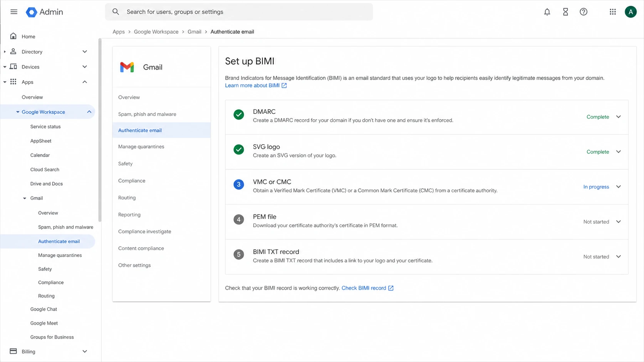Expand the VMC or CMC step chevron
The image size is (644, 362).
(619, 187)
